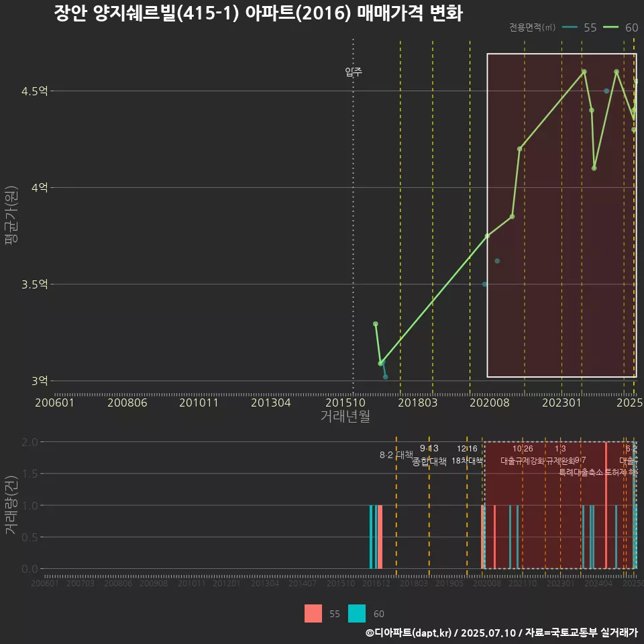Click the 0.5 label on volume axis

[30, 537]
